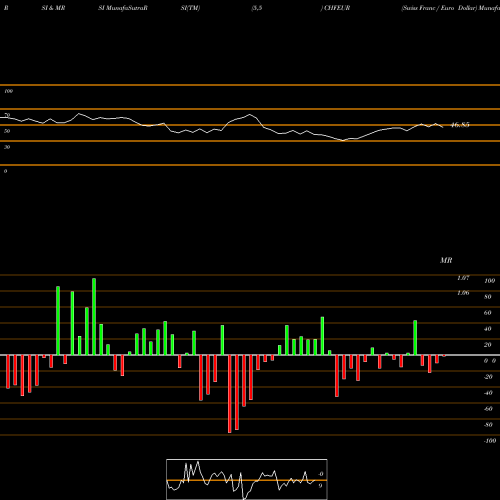
Task: Click the MR label above the histogram scale
Action: (446, 260)
